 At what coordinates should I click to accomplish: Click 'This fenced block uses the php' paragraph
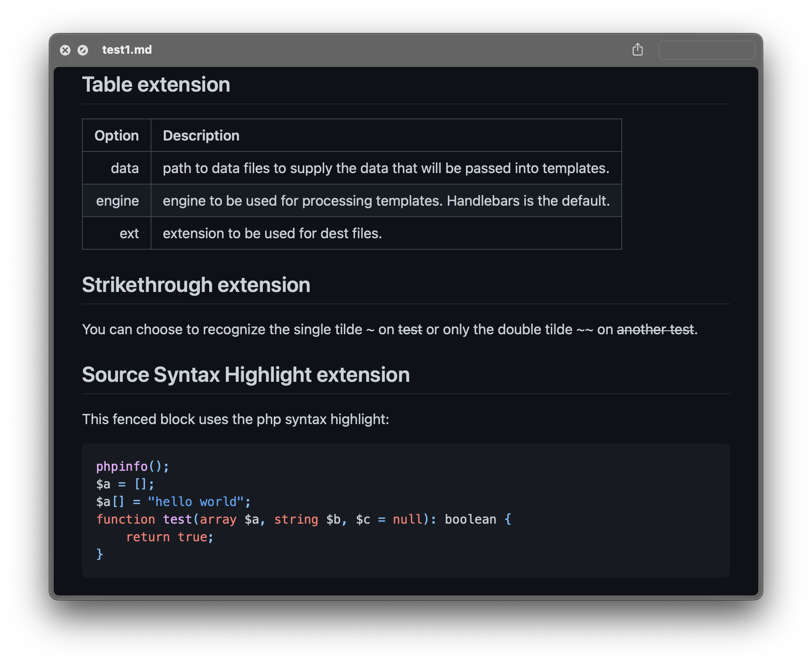[236, 419]
